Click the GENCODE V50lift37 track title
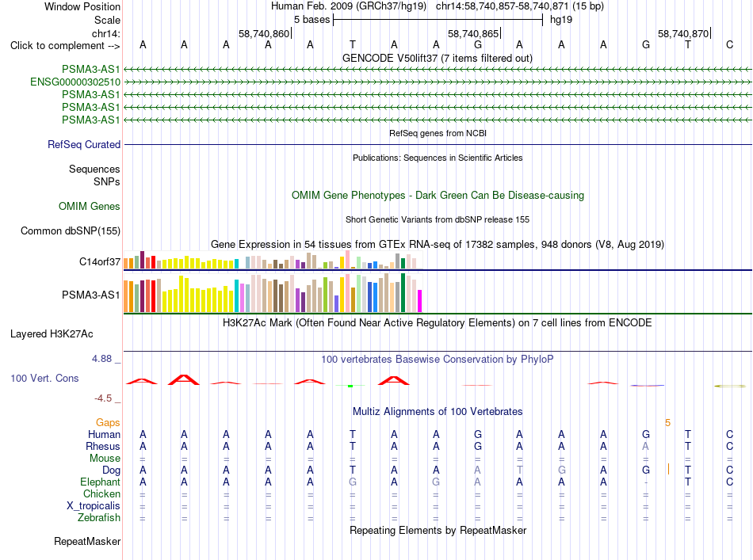 pyautogui.click(x=438, y=58)
